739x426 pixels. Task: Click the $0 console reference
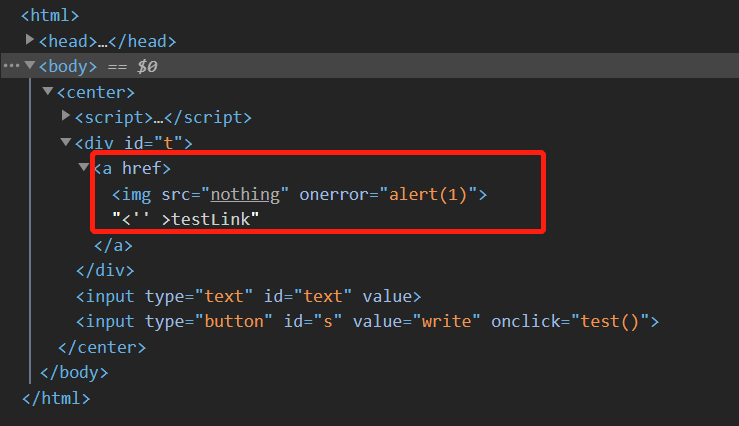pos(147,66)
